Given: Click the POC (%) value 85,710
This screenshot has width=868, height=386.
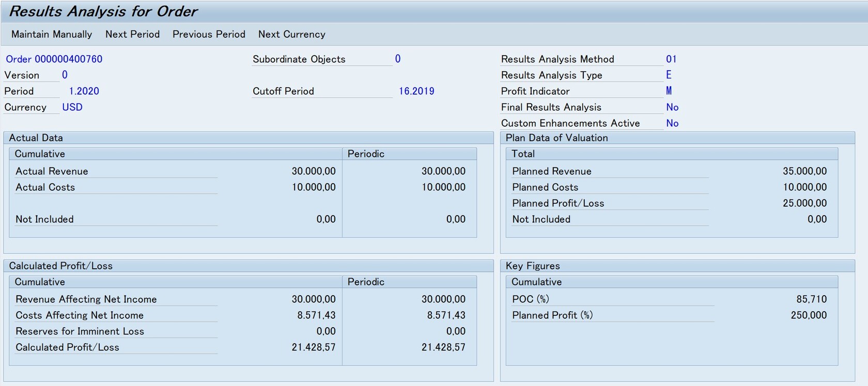Looking at the screenshot, I should (x=811, y=299).
